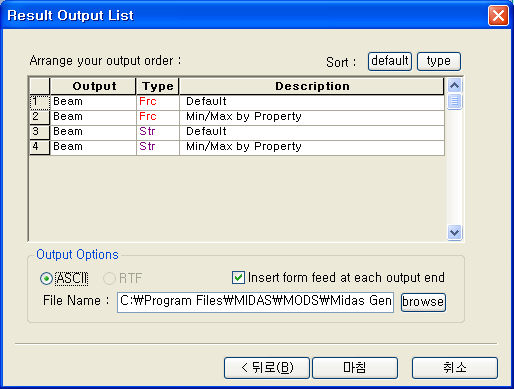Sort the output list by default
This screenshot has width=514, height=389.
pyautogui.click(x=390, y=61)
